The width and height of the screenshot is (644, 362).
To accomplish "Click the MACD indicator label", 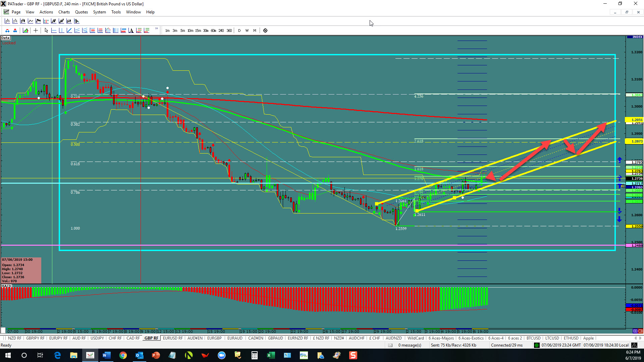I will tap(6, 286).
